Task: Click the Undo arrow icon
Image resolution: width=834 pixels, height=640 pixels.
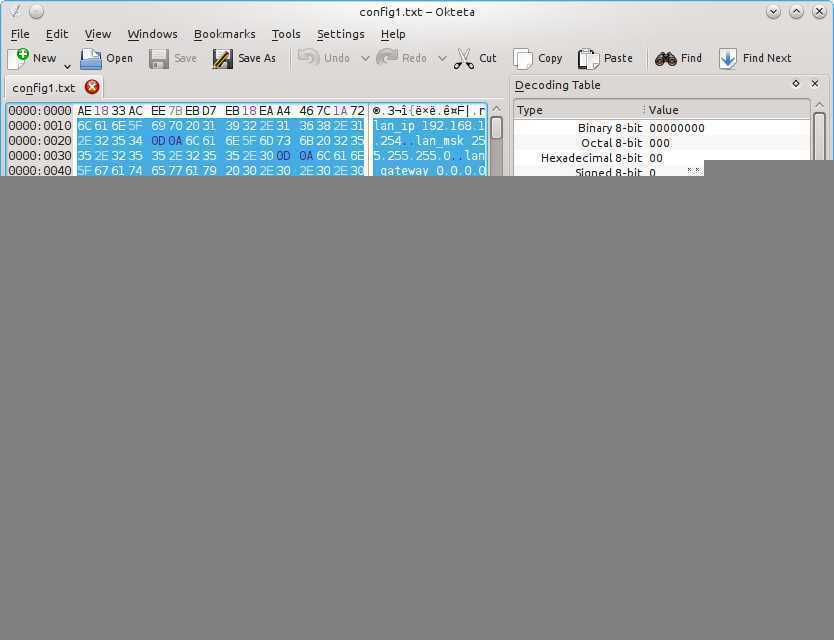Action: [x=308, y=57]
